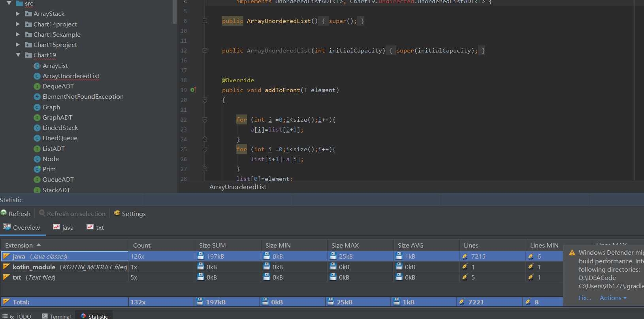Screen dimensions: 644x319
Task: Expand the Chart15project package
Action: pos(17,45)
